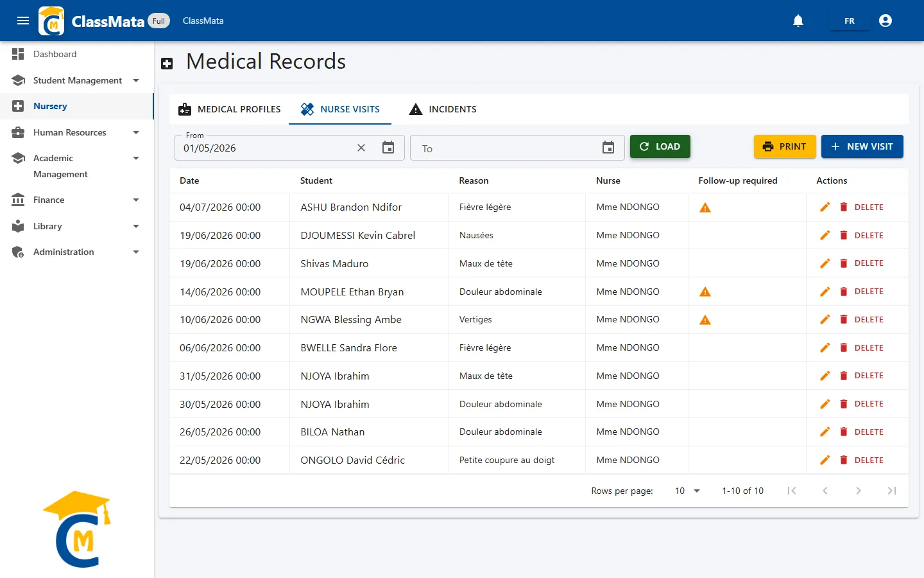Switch language with the FR button

coord(849,21)
